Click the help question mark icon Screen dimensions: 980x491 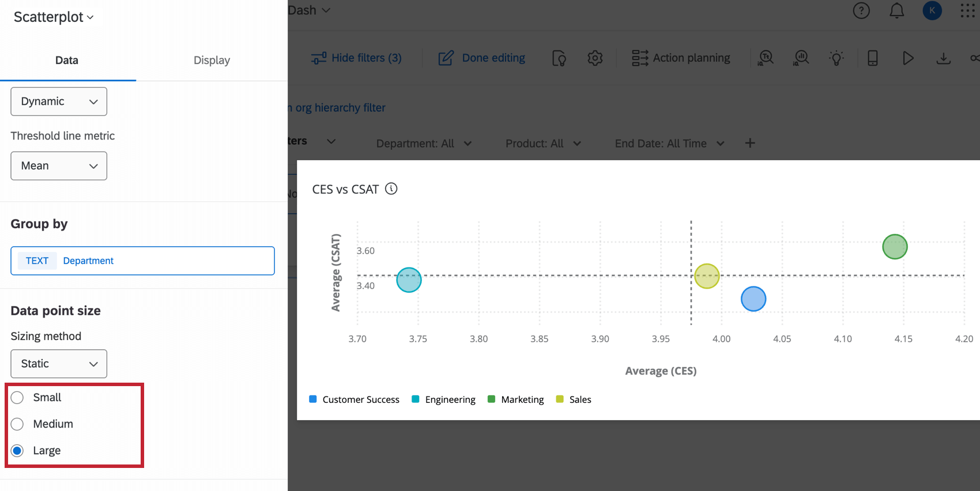coord(861,10)
